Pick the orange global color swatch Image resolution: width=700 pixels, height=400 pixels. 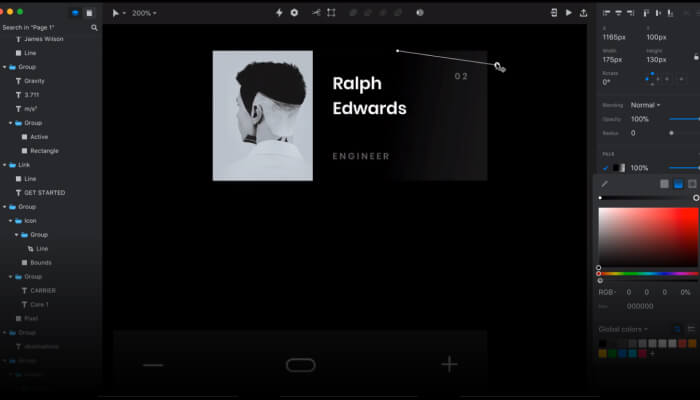point(692,343)
